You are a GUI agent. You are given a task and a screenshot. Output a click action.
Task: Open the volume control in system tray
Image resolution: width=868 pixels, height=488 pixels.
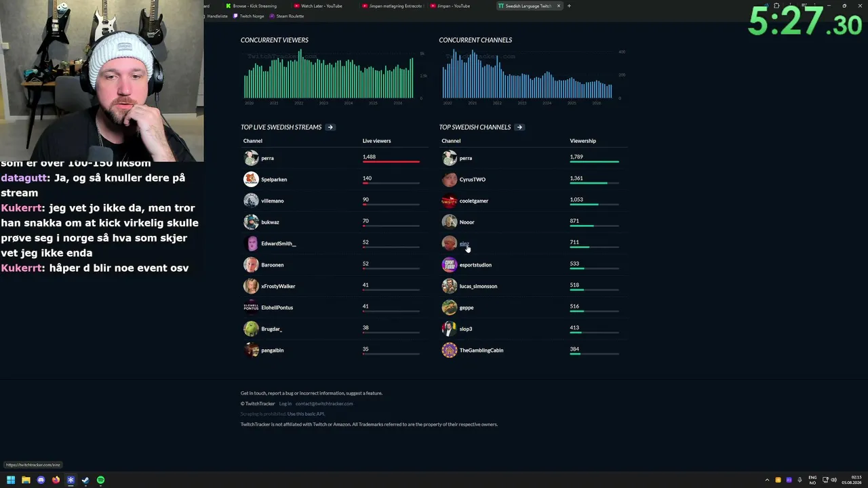pyautogui.click(x=833, y=480)
